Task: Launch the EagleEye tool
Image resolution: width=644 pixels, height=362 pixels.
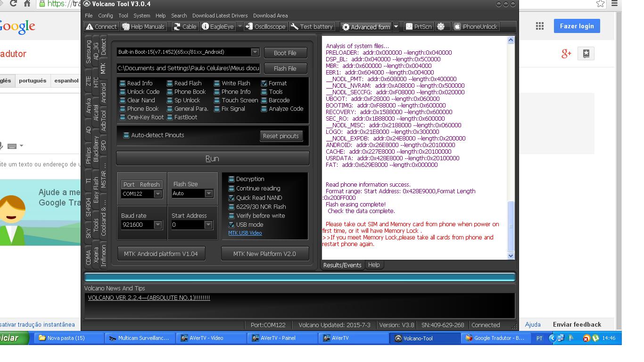Action: 218,26
